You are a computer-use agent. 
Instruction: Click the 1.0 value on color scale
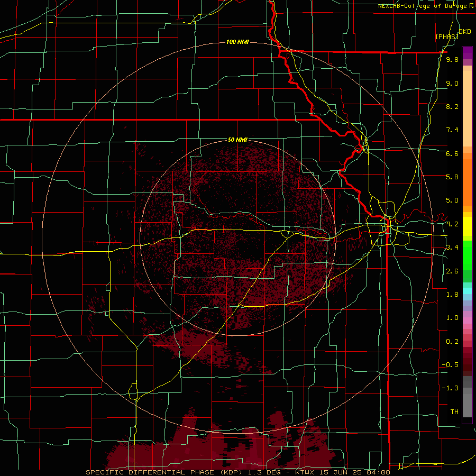[x=452, y=318]
